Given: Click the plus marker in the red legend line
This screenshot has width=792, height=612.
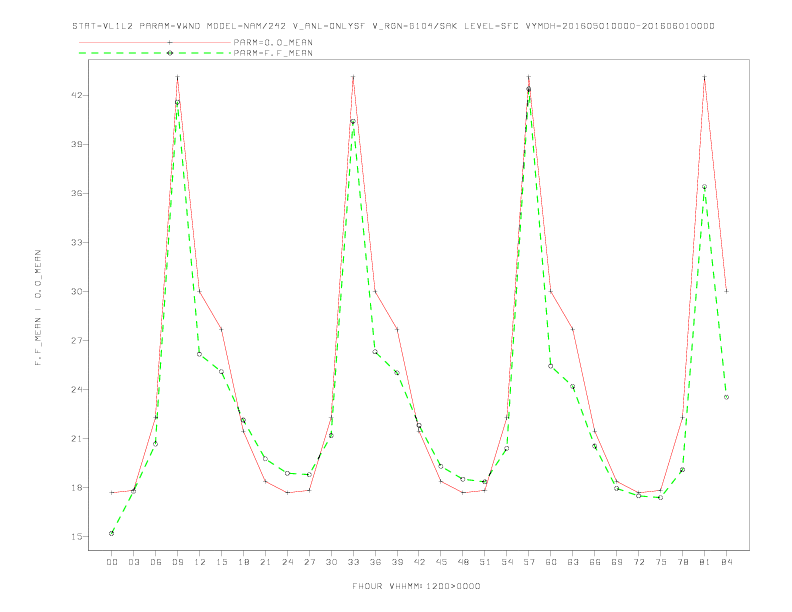Looking at the screenshot, I should pos(170,42).
